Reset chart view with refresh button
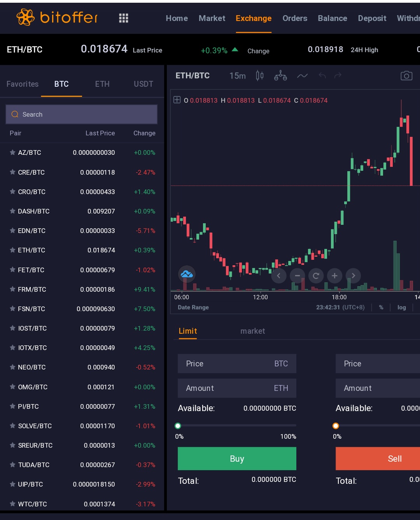This screenshot has height=520, width=420. coord(316,276)
